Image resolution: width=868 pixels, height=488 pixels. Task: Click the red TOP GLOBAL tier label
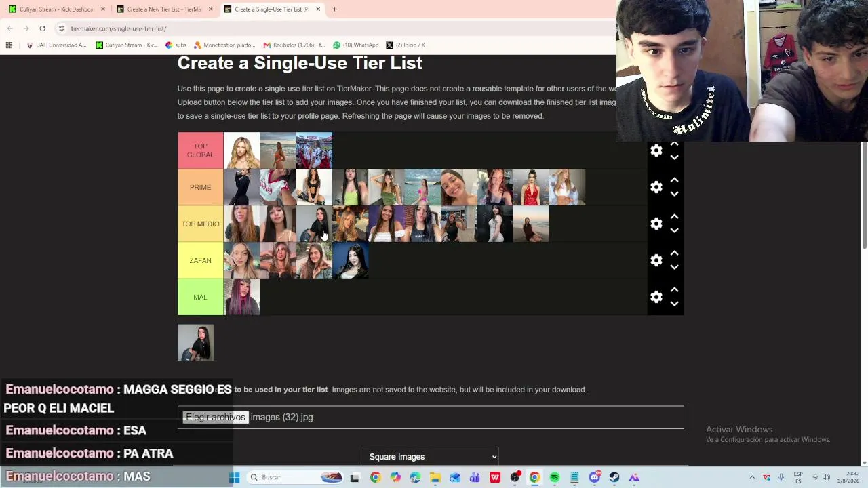[x=200, y=150]
